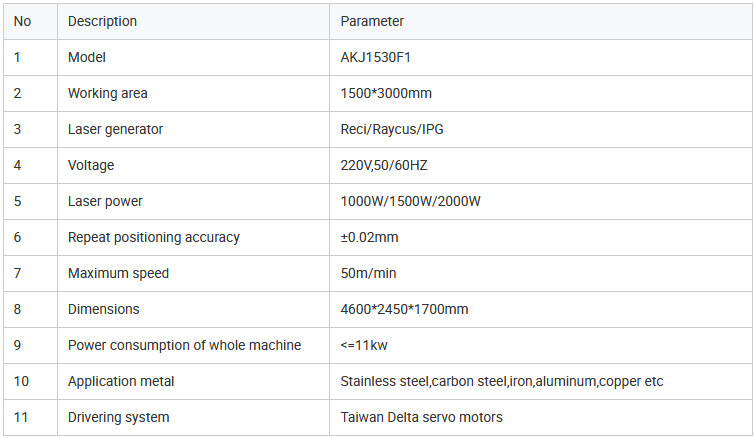Image resolution: width=755 pixels, height=438 pixels.
Task: Click the 'Parameter' column header cell
Action: point(372,21)
